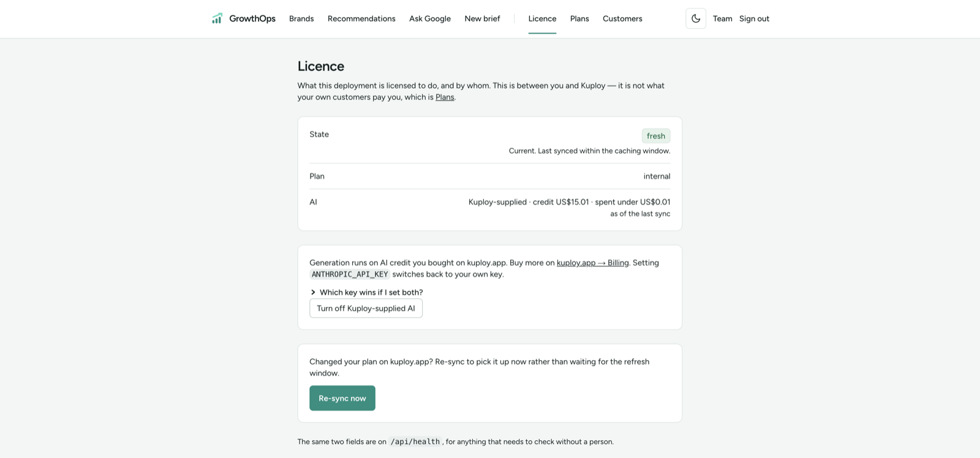Open the kuploy.app → Billing link
The height and width of the screenshot is (458, 980).
[592, 263]
